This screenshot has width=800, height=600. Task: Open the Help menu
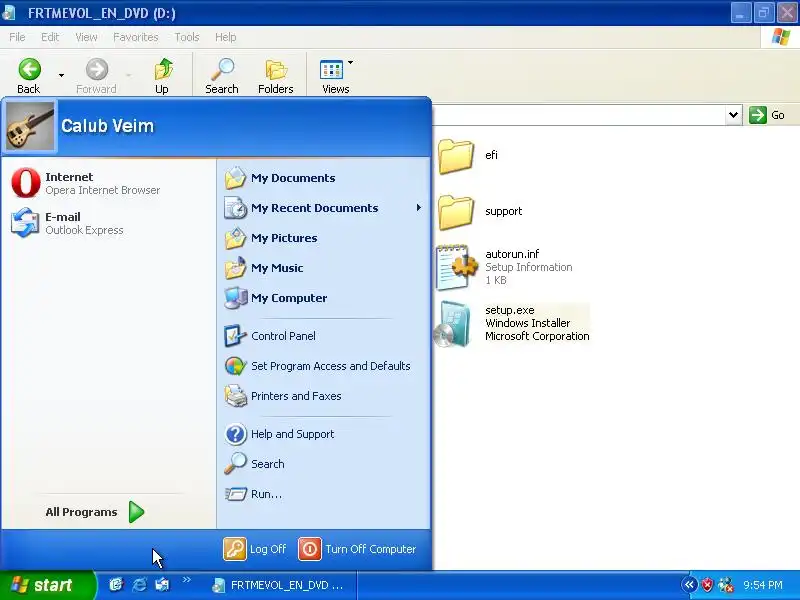click(x=226, y=37)
